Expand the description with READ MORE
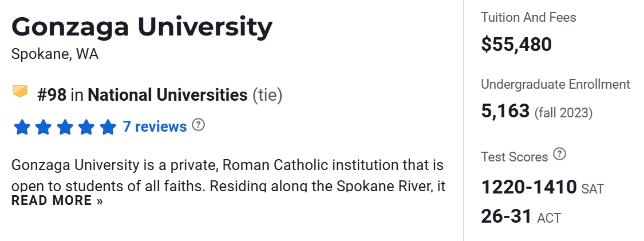Image resolution: width=644 pixels, height=241 pixels. 57,201
